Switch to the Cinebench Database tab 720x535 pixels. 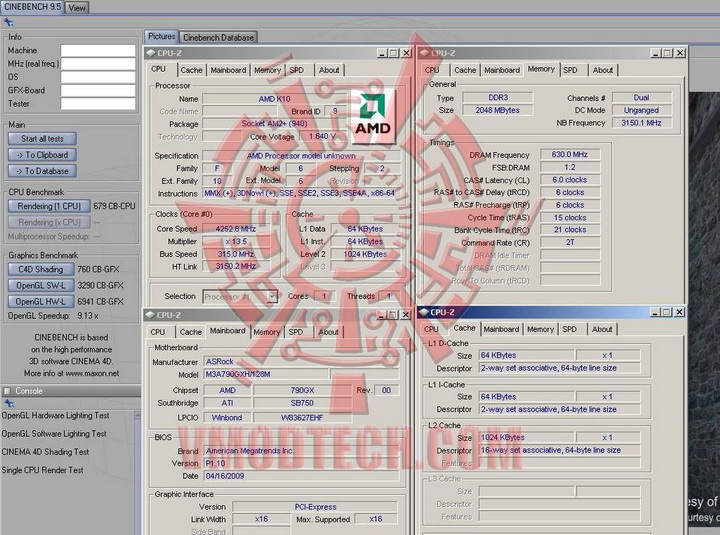click(x=218, y=37)
